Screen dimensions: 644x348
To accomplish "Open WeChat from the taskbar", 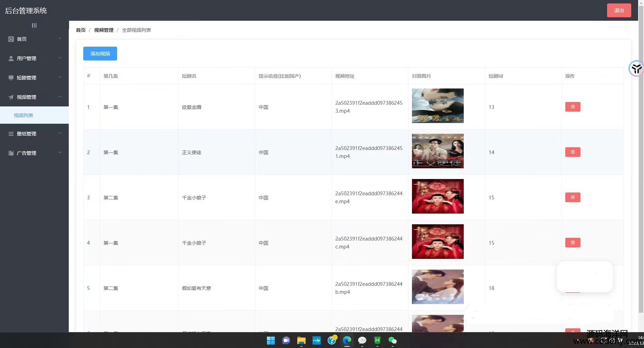I will point(393,340).
